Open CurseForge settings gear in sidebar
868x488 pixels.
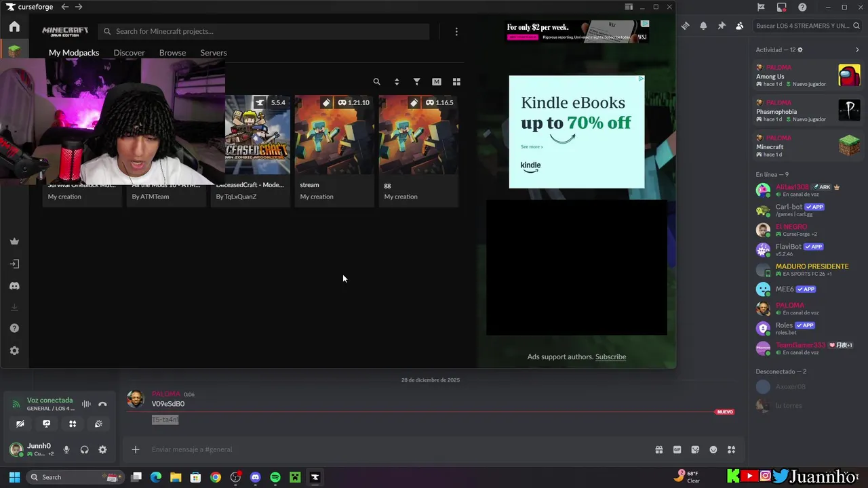(14, 350)
